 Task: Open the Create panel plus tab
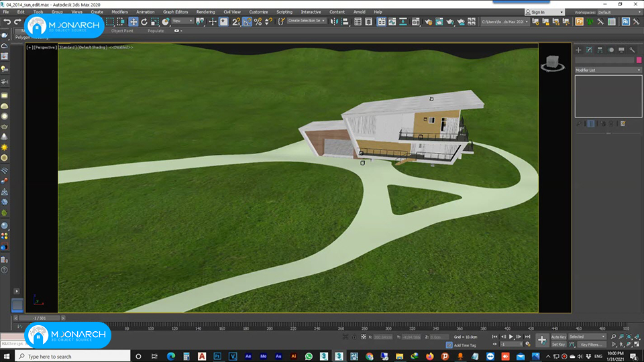coord(578,50)
